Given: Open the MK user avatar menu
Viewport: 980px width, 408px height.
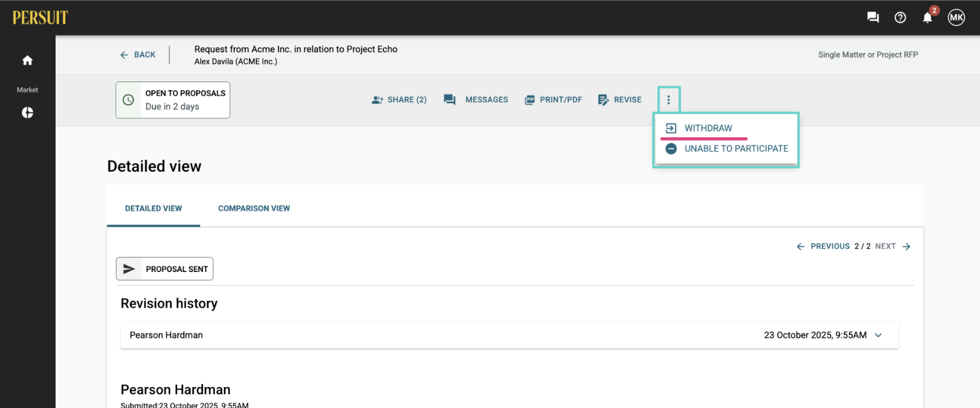Looking at the screenshot, I should [x=956, y=18].
